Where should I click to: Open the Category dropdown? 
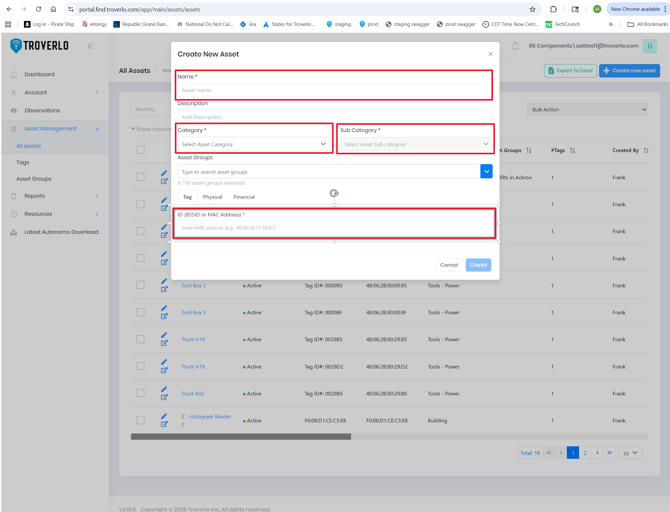point(254,144)
